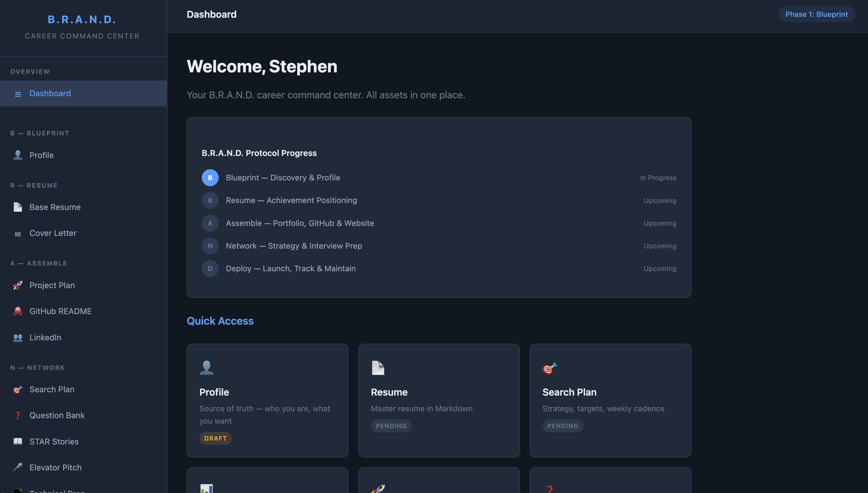Select the GitHub README octopus icon
The height and width of the screenshot is (493, 868).
17,311
